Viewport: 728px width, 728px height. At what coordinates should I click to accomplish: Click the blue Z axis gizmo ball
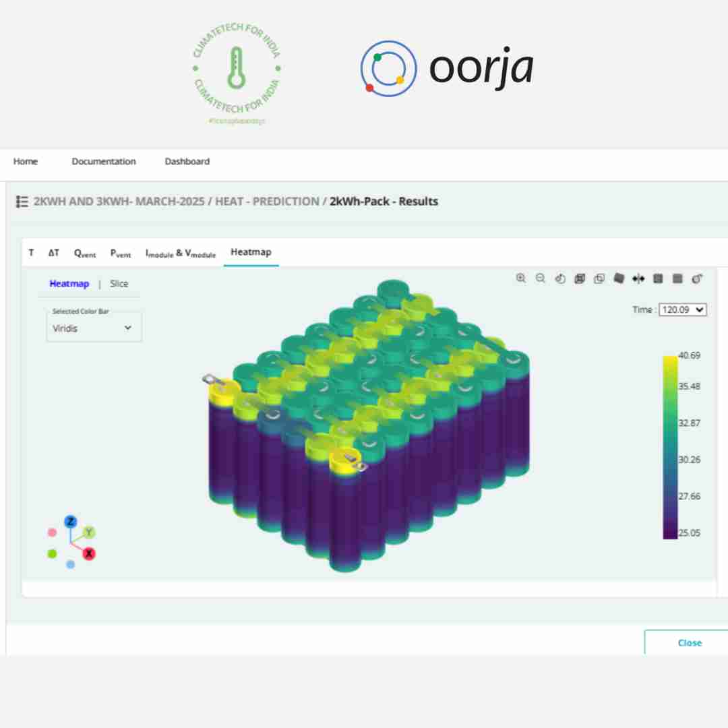tap(70, 522)
